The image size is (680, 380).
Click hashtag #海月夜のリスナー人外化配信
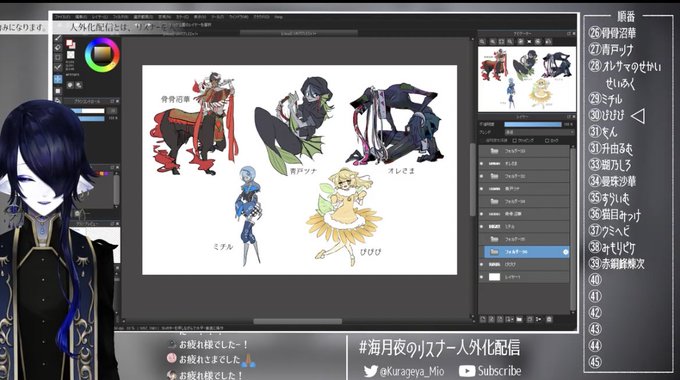(439, 348)
